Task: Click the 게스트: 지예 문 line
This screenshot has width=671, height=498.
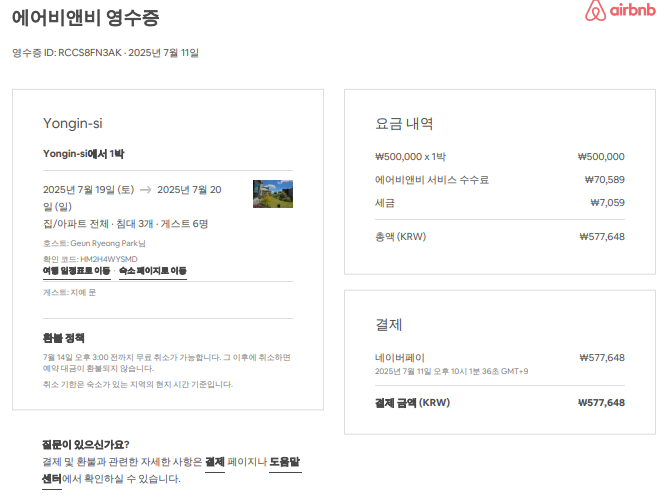Action: click(69, 292)
